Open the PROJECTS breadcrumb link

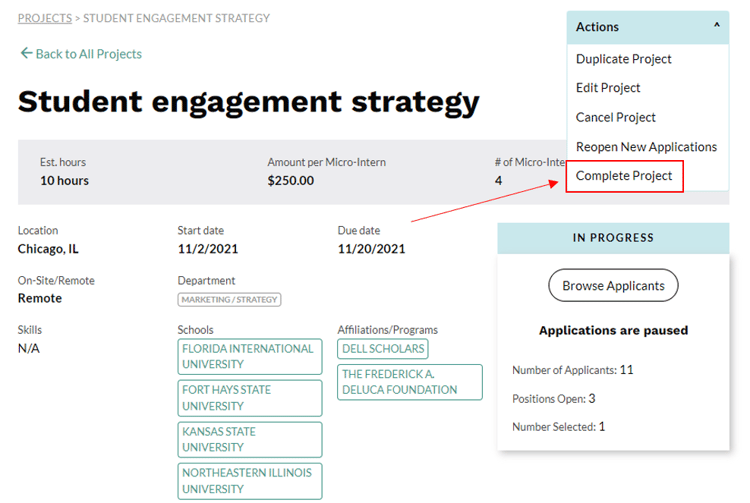[x=45, y=18]
